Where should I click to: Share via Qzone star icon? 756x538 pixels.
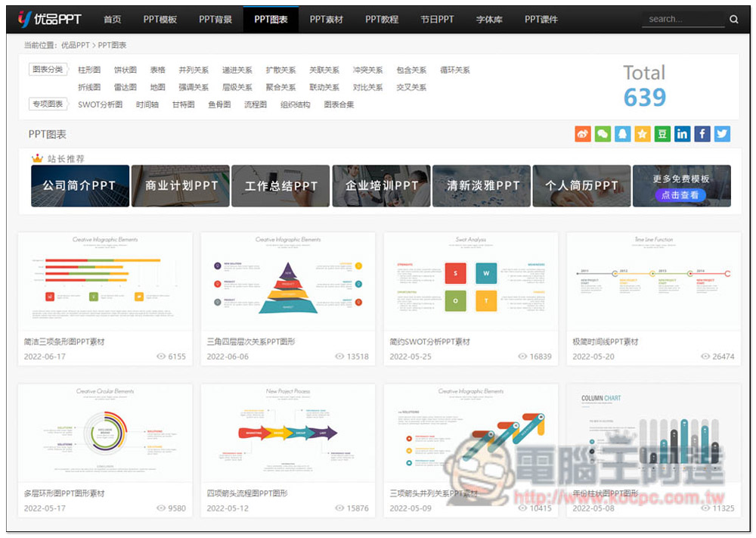point(642,134)
